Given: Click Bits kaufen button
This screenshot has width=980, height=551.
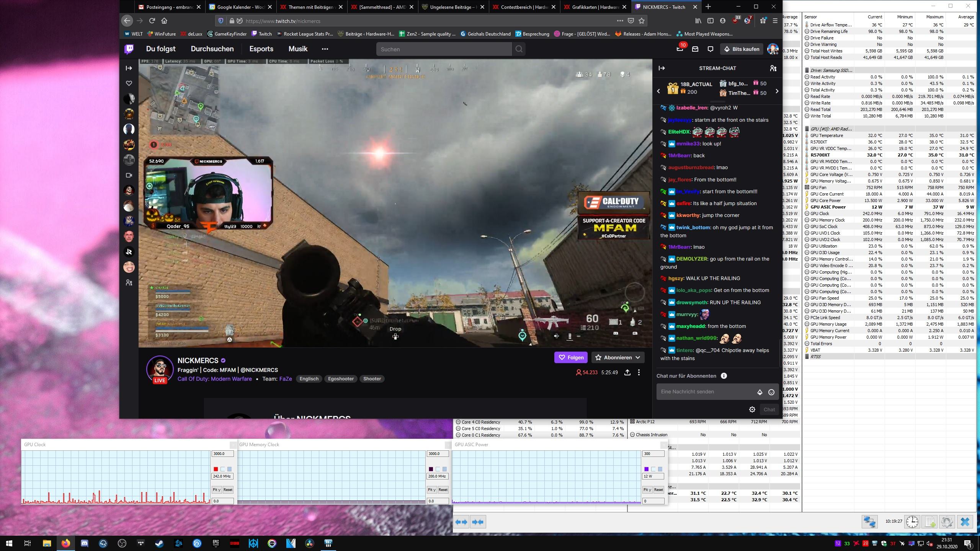Looking at the screenshot, I should pos(742,49).
